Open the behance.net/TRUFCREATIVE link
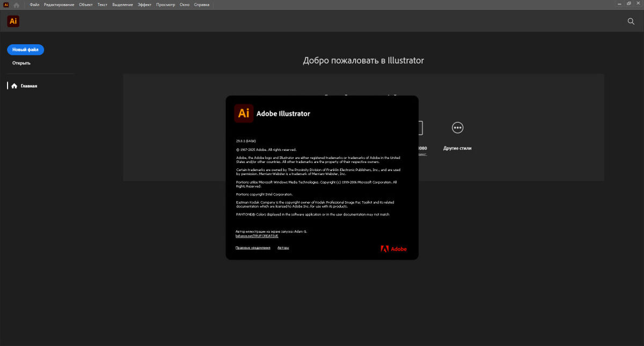This screenshot has width=644, height=346. click(x=257, y=235)
